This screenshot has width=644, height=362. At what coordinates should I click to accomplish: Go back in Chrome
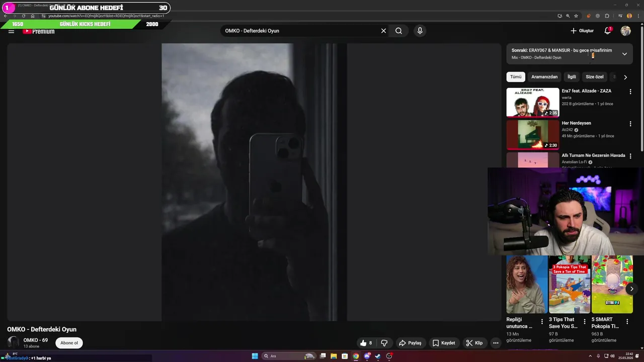(6, 16)
